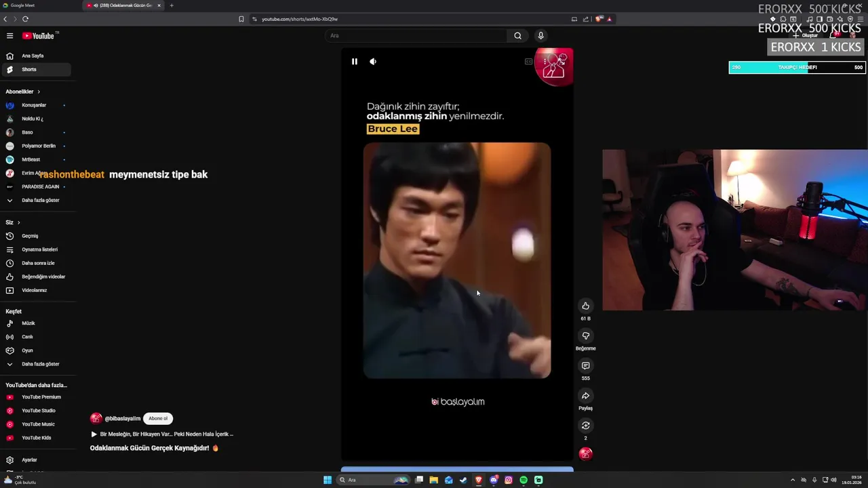Open the channel sound avatar below remix
Screen dimensions: 868x488
(586, 454)
